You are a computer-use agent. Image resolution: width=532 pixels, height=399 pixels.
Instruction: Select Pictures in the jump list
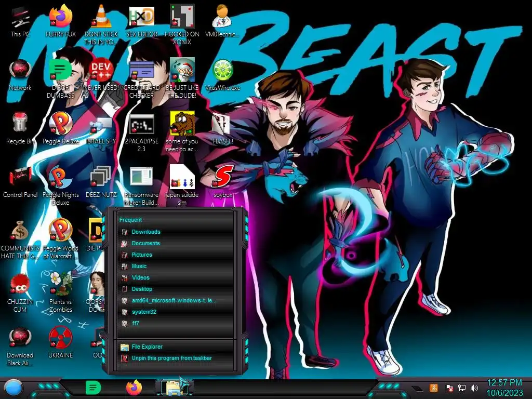coord(175,255)
